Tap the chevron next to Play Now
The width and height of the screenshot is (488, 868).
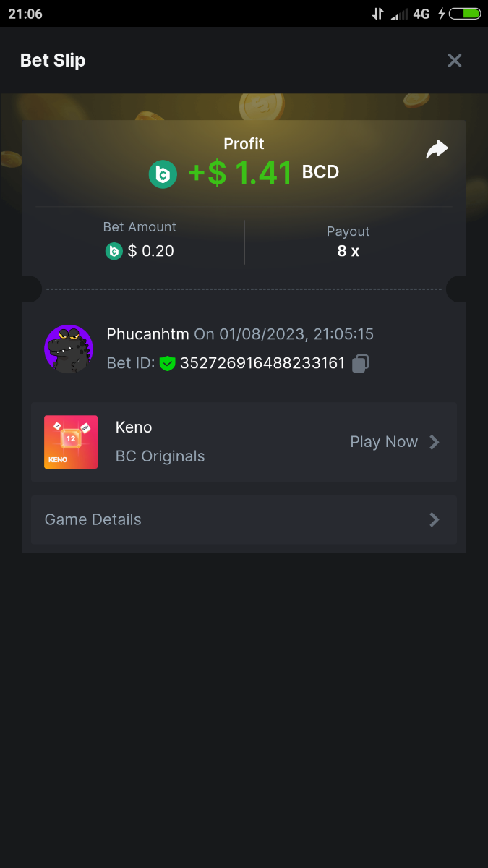pos(434,442)
